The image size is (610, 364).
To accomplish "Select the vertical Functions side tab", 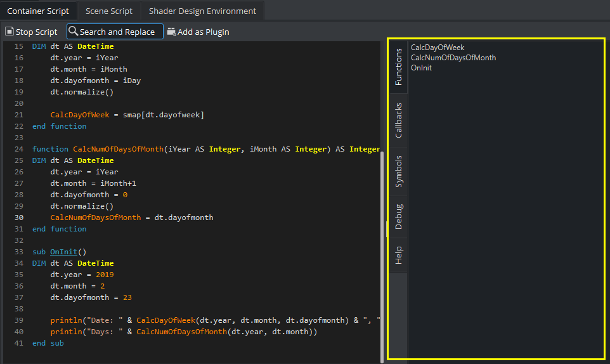I will [399, 67].
